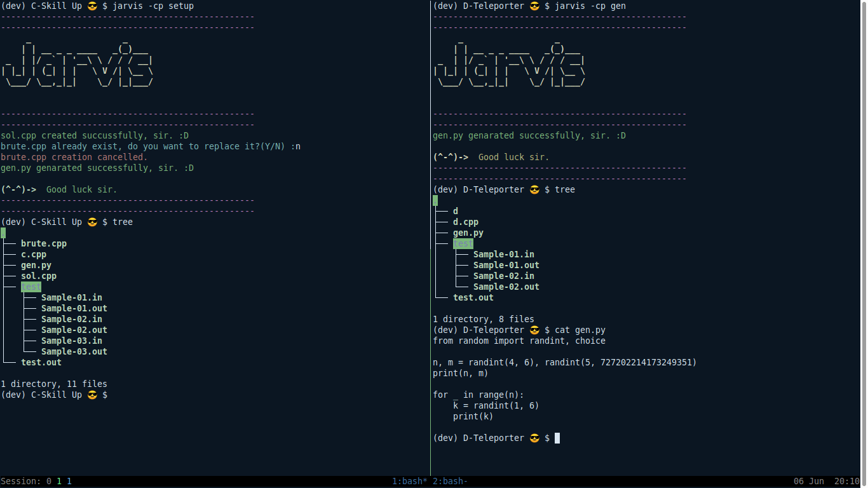Select the 'd' binary in D-Teleporter tree
This screenshot has width=868, height=488.
click(x=456, y=211)
